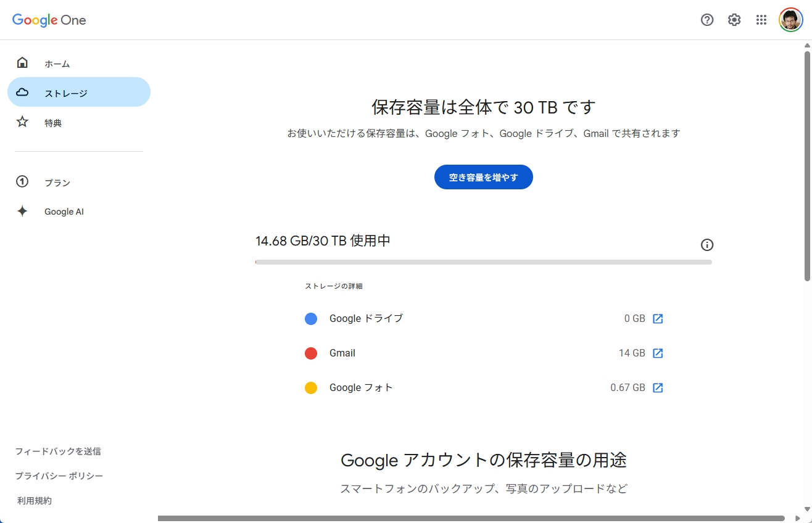Select ストレージ in the sidebar

coord(79,93)
